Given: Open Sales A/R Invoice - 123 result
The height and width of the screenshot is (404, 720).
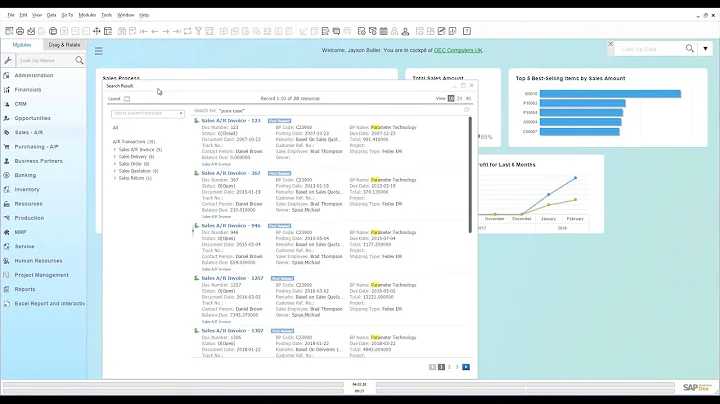Looking at the screenshot, I should (231, 121).
